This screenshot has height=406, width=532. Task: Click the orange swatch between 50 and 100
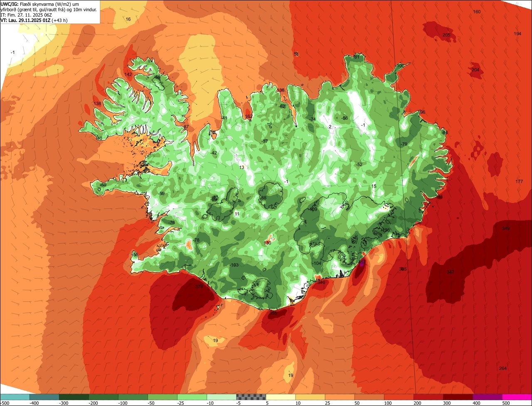coord(369,397)
